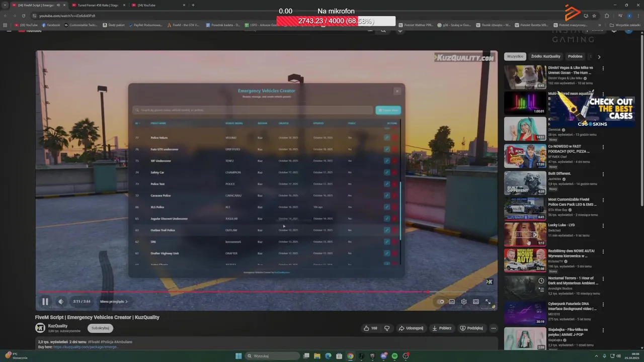Bookmark this page with the star icon
Image resolution: width=644 pixels, height=362 pixels.
click(594, 16)
